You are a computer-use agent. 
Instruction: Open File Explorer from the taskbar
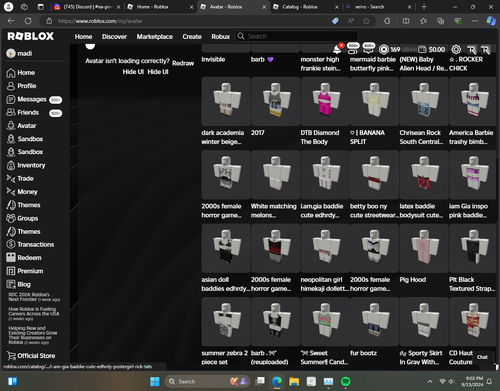(x=294, y=381)
